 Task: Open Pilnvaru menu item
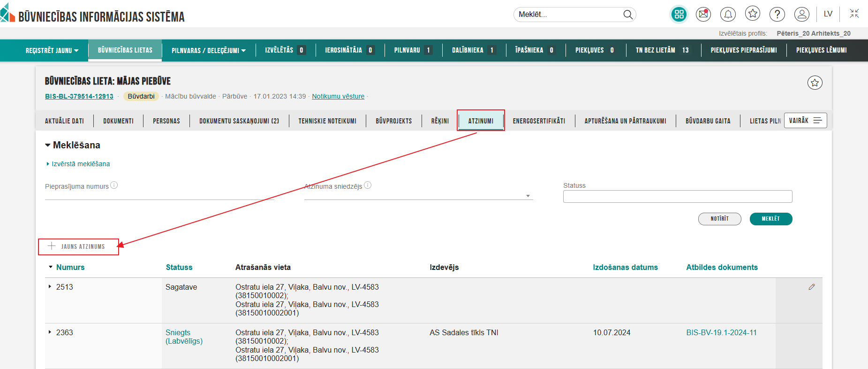click(x=413, y=50)
